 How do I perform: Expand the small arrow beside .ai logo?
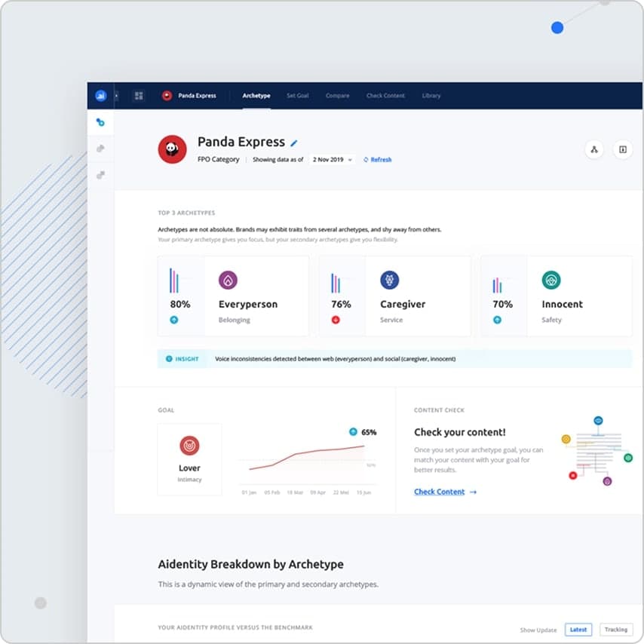click(x=117, y=96)
